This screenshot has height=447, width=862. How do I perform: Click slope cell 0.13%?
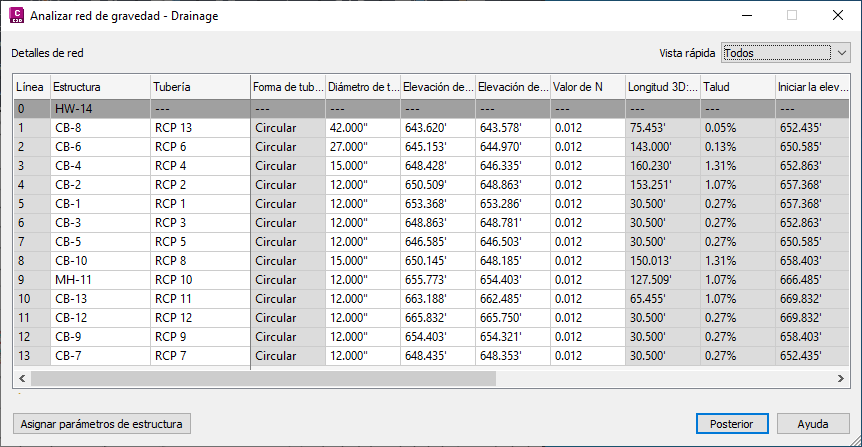pos(738,147)
